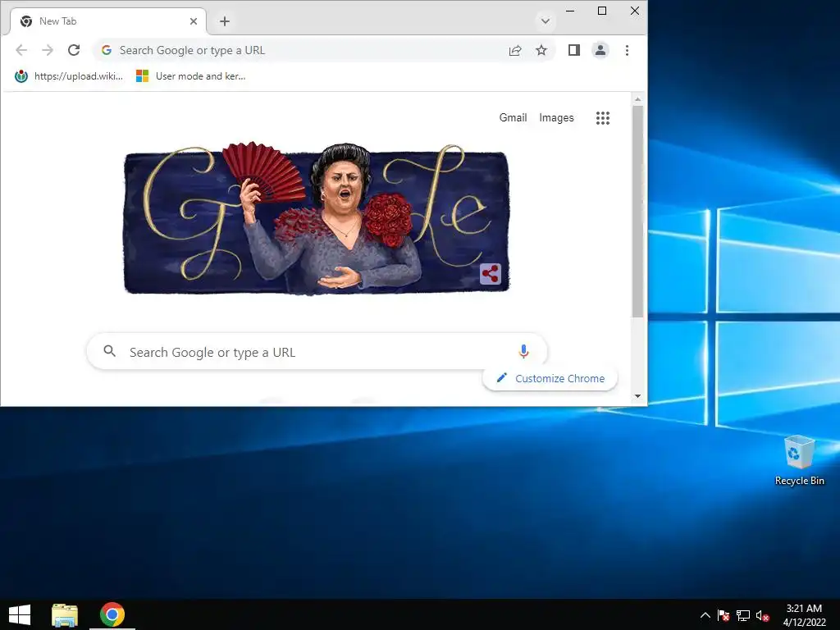Open a new tab with the plus button
The height and width of the screenshot is (630, 840).
coord(225,21)
